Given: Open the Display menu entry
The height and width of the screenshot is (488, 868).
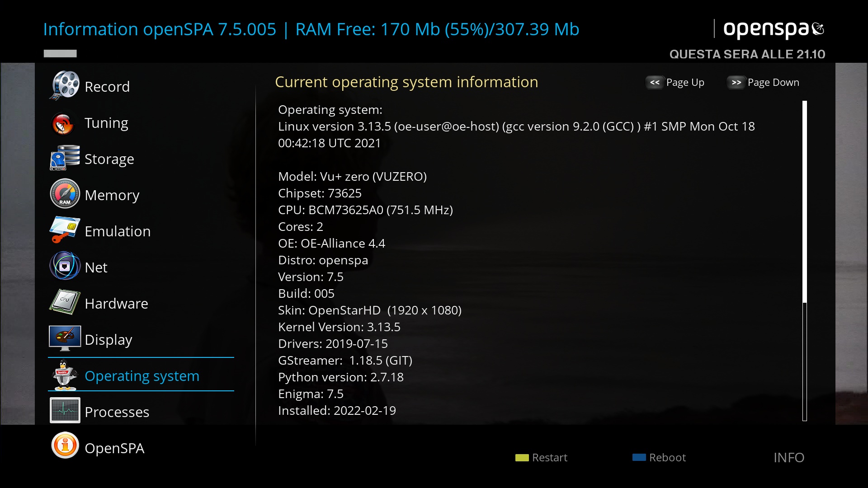Looking at the screenshot, I should (x=141, y=339).
